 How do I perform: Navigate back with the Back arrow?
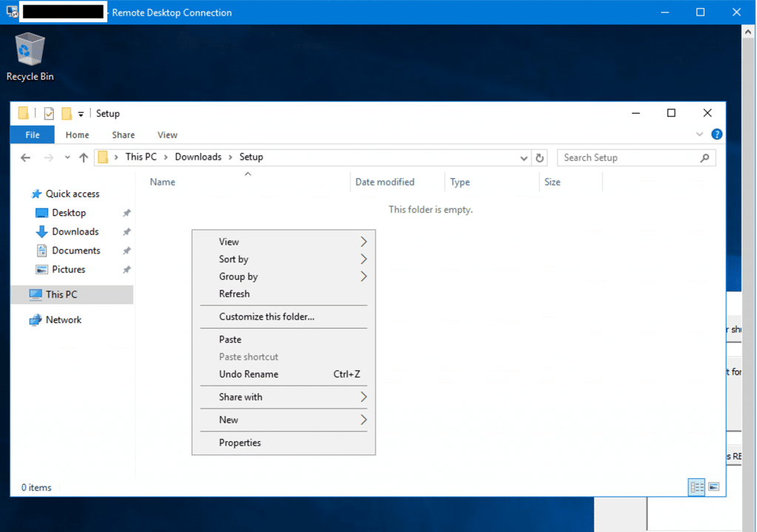click(x=26, y=157)
